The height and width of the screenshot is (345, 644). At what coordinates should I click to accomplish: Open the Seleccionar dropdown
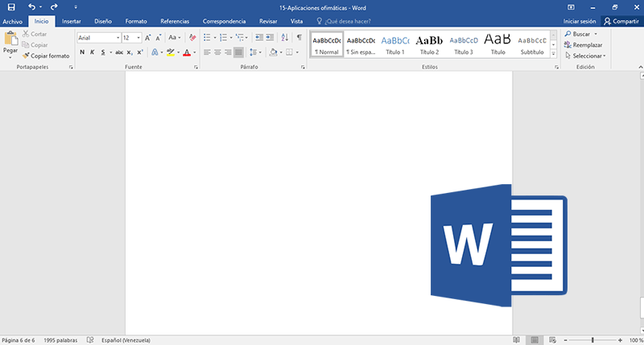point(585,55)
